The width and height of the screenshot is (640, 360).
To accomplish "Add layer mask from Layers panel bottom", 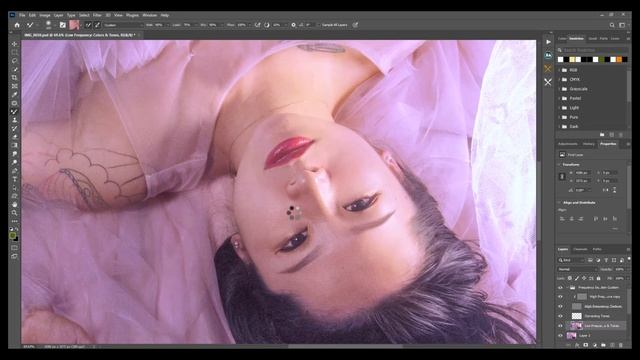I will (x=586, y=345).
